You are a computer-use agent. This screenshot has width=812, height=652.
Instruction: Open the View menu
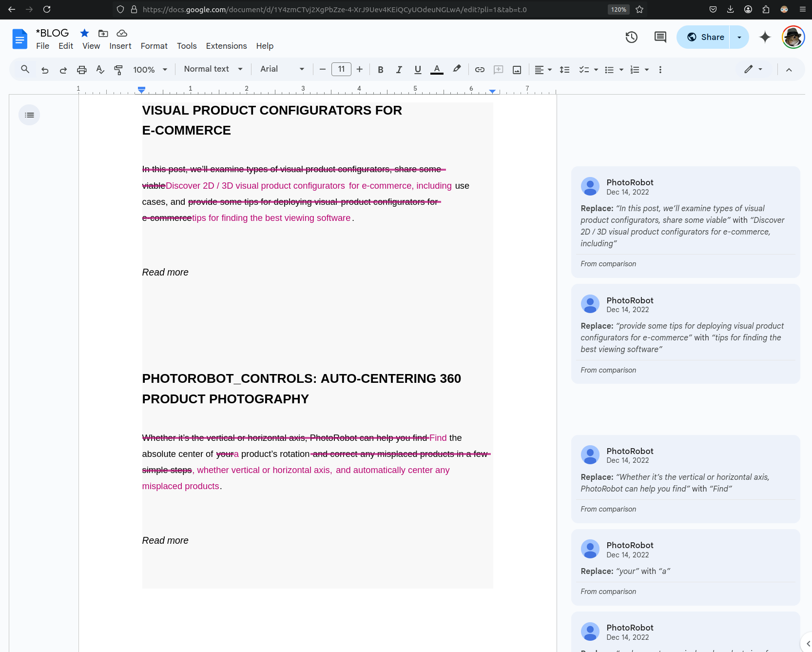(91, 46)
